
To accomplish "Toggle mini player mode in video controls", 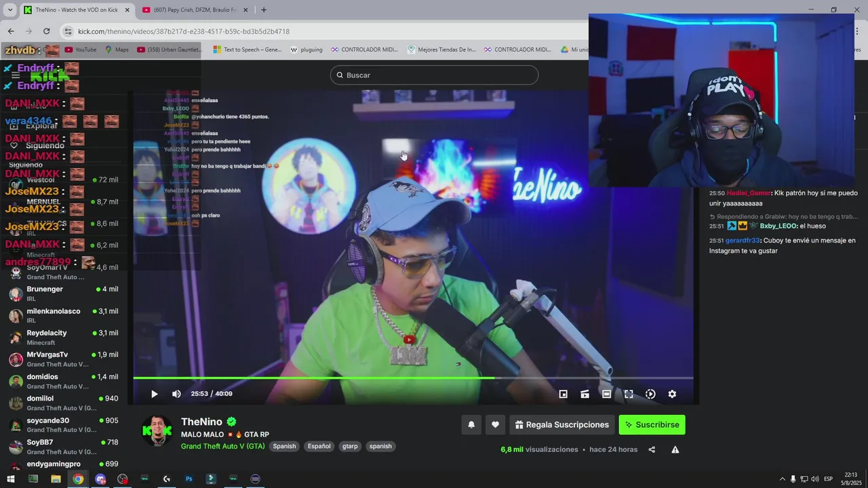I will coord(563,394).
